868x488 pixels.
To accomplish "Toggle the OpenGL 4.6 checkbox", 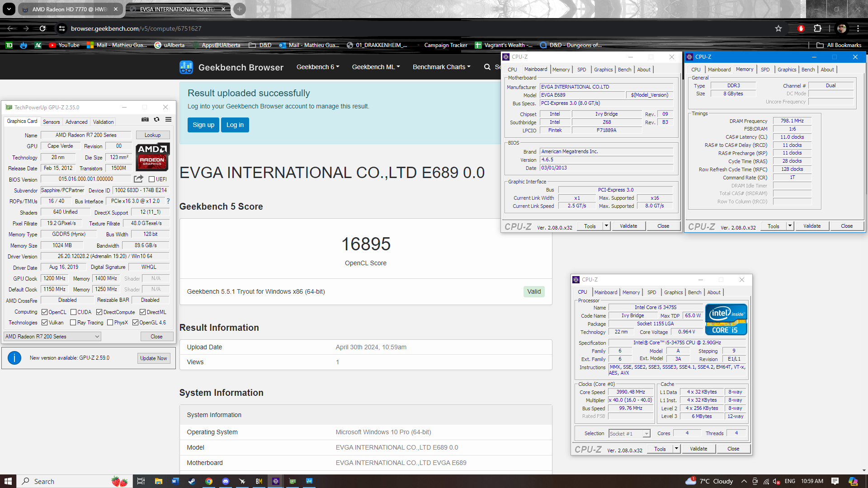I will coord(135,323).
